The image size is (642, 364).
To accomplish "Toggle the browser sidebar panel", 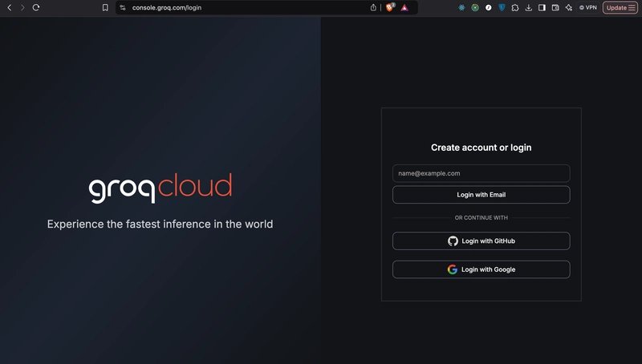I will (542, 7).
